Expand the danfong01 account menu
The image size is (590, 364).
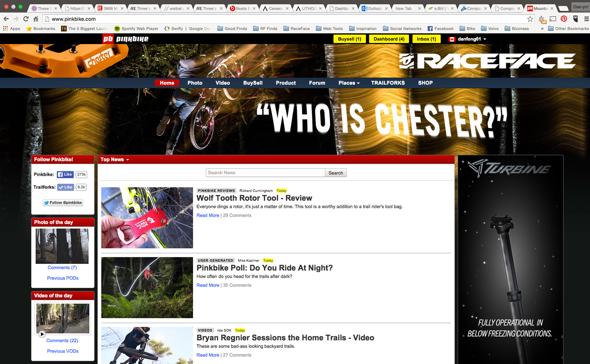tap(469, 39)
